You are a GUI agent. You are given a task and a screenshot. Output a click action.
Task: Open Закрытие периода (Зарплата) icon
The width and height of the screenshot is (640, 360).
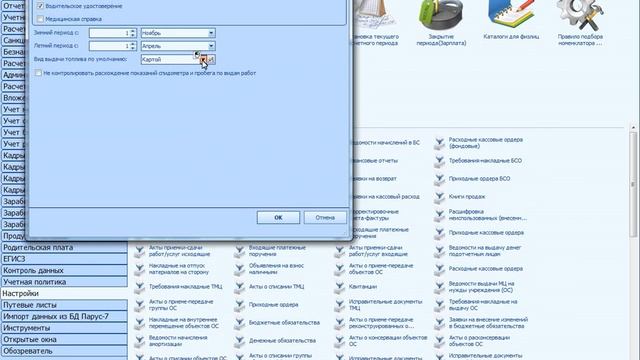[x=441, y=22]
